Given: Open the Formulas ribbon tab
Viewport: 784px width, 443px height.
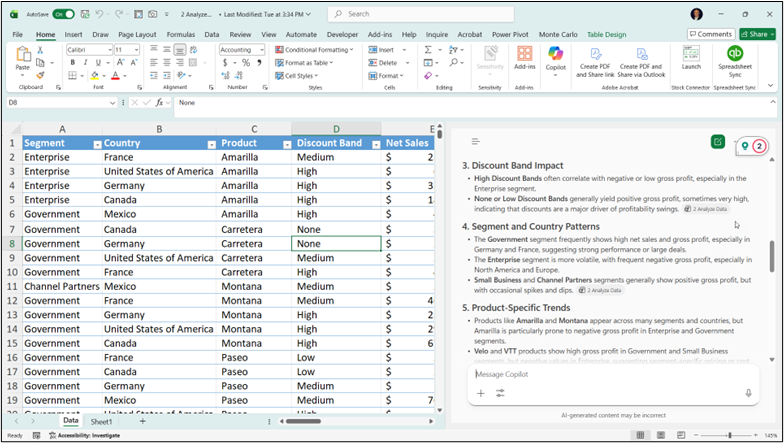Looking at the screenshot, I should pos(180,34).
